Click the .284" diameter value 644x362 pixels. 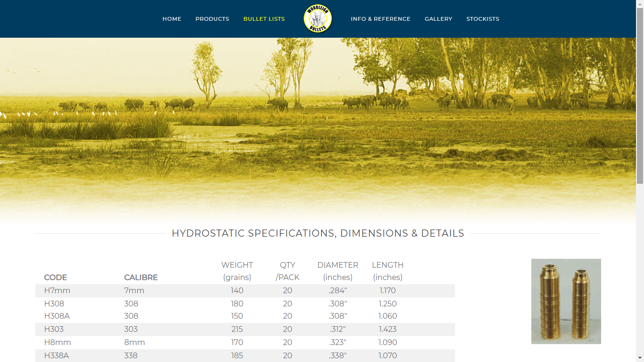338,291
